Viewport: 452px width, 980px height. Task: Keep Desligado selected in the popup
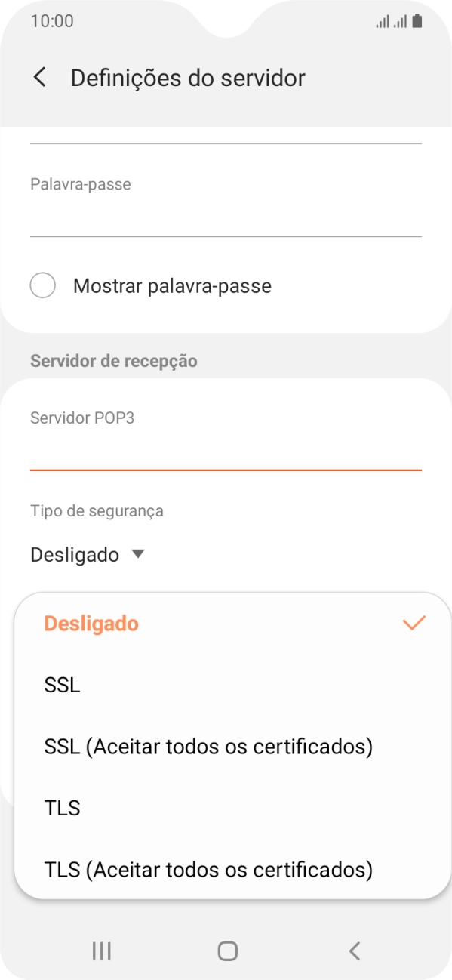(91, 623)
